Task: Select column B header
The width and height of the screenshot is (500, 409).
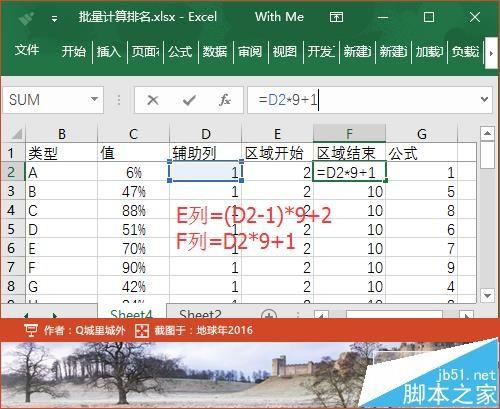Action: pos(62,134)
